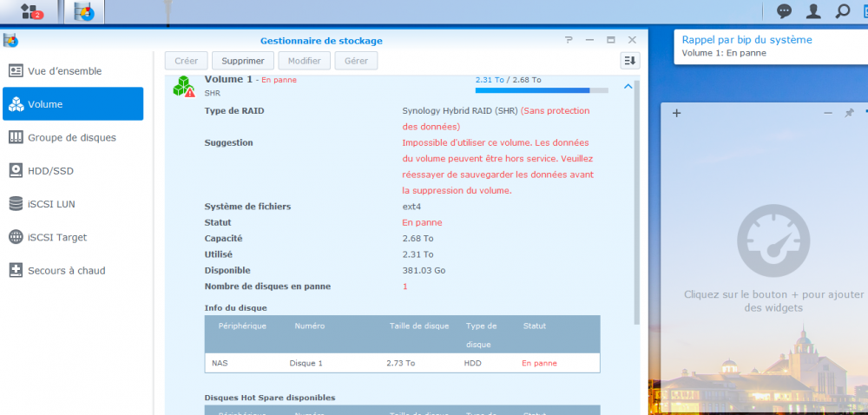This screenshot has height=415, width=868.
Task: Minimize the widgets panel
Action: click(x=828, y=113)
